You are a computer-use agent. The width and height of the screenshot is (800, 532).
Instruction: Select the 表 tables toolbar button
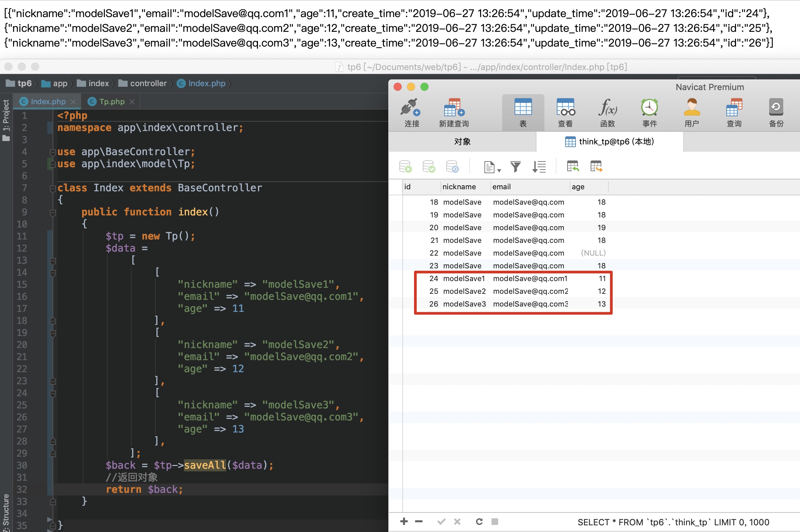523,113
